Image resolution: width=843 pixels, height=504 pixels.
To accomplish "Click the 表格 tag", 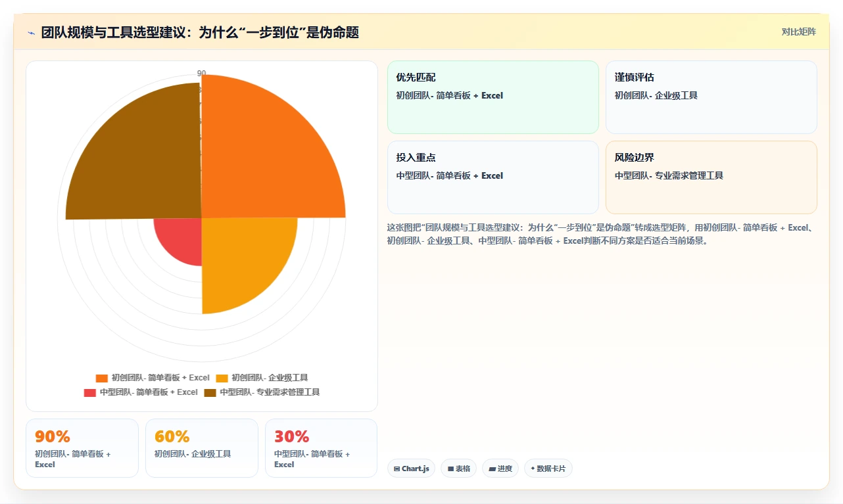I will (459, 469).
